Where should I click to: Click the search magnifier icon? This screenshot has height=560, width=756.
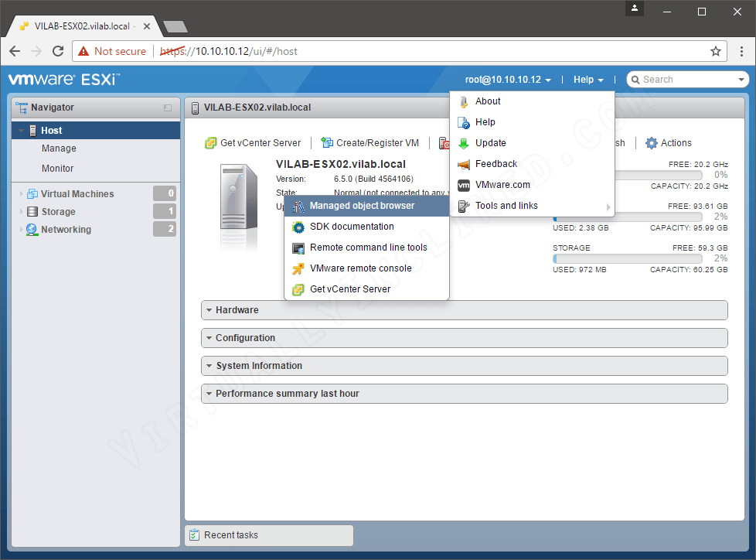pyautogui.click(x=636, y=79)
